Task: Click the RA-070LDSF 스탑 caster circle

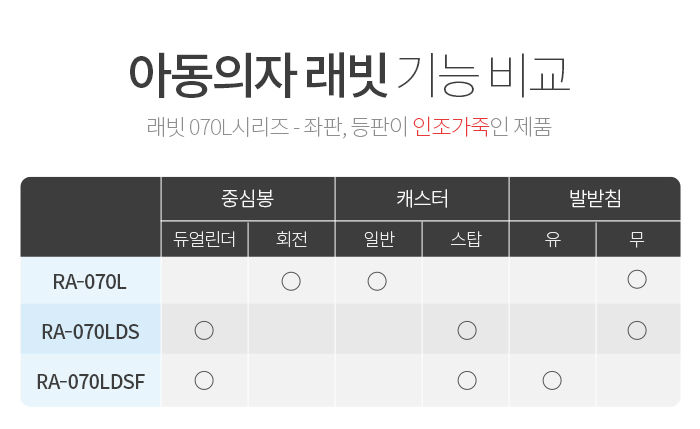Action: 467,381
